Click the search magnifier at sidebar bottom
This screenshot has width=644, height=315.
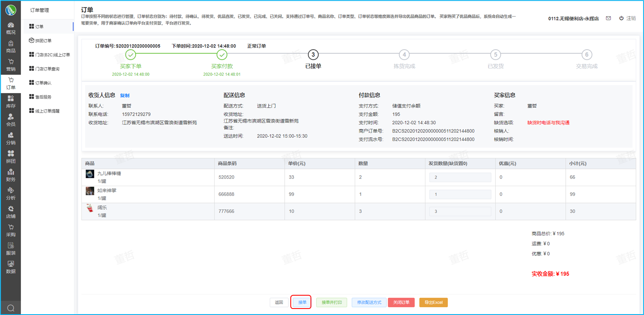11,308
